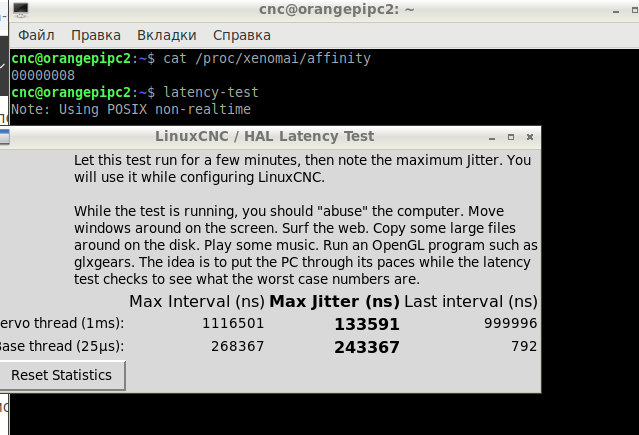This screenshot has height=435, width=639.
Task: Select servo last interval value 999996
Action: pos(511,323)
